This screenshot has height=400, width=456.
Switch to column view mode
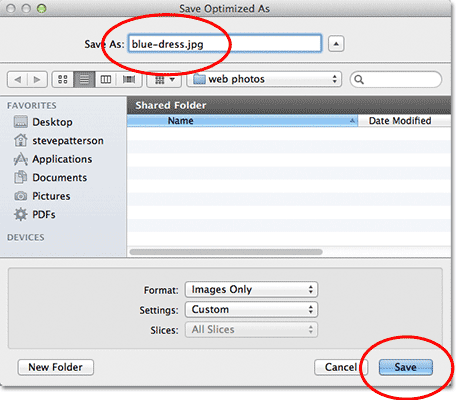coord(106,79)
